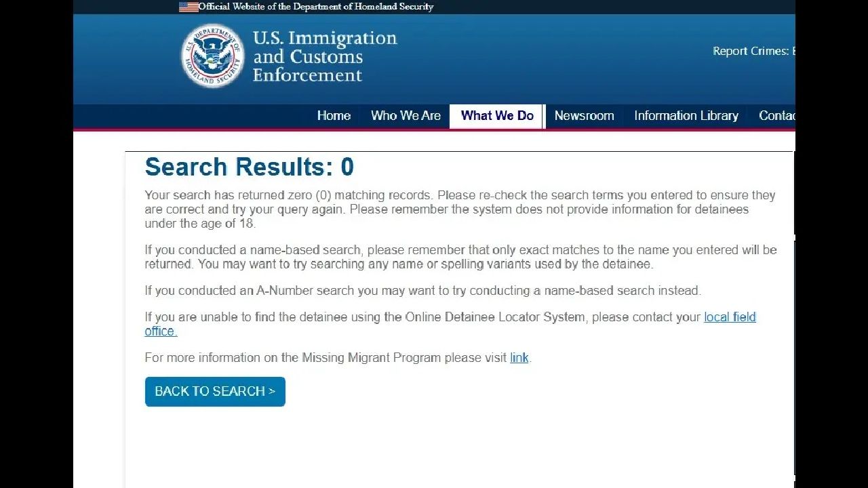Click the BACK TO SEARCH button
The image size is (868, 488).
215,392
